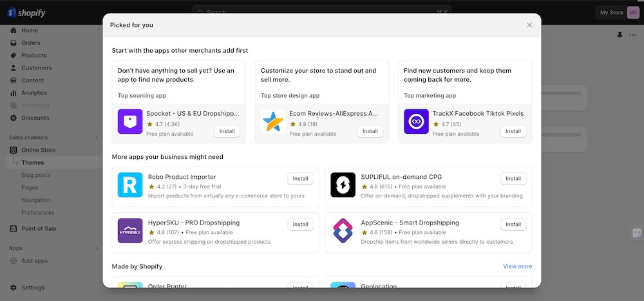The height and width of the screenshot is (301, 644).
Task: Open the My Store account menu
Action: tap(618, 12)
